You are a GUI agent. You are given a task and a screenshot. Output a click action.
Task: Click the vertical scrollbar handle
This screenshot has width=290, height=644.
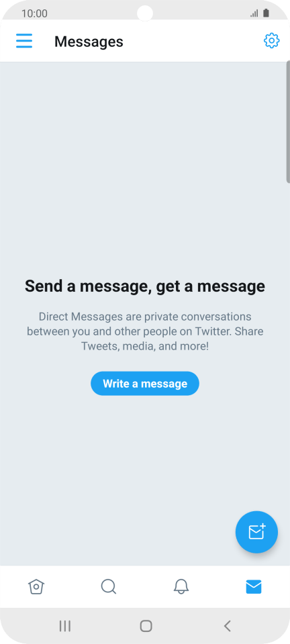288,121
